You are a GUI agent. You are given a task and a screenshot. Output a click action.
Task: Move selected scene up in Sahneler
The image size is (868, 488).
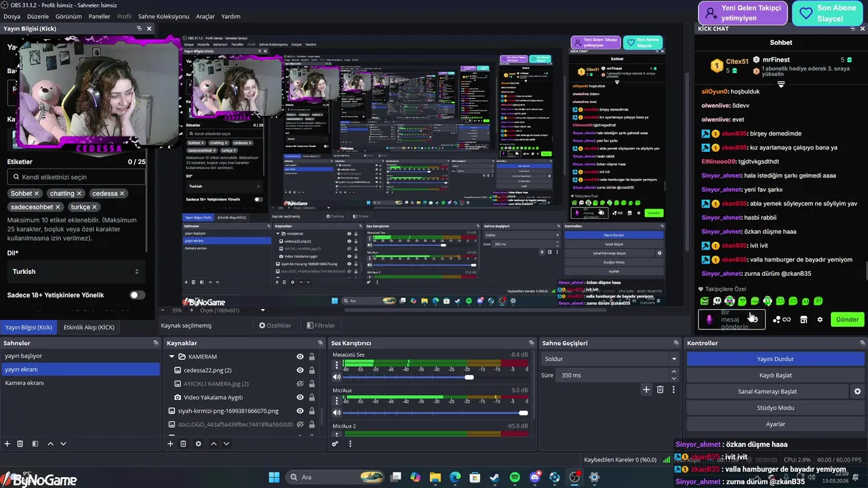coord(50,444)
